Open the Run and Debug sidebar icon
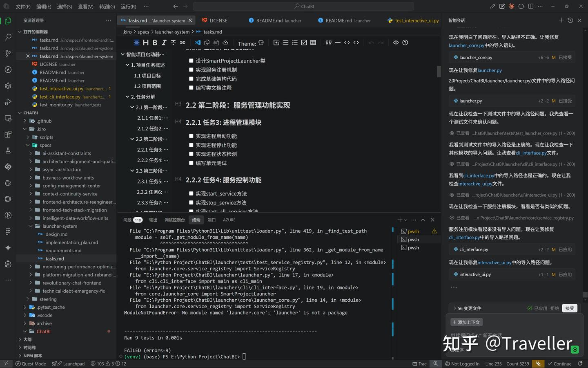The width and height of the screenshot is (588, 368). pos(8,102)
